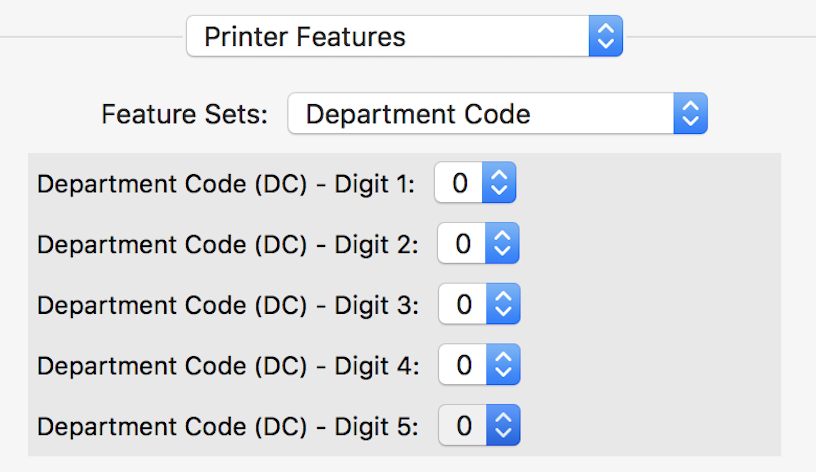
Task: Select the 0 value of Digit 3
Action: [x=463, y=304]
